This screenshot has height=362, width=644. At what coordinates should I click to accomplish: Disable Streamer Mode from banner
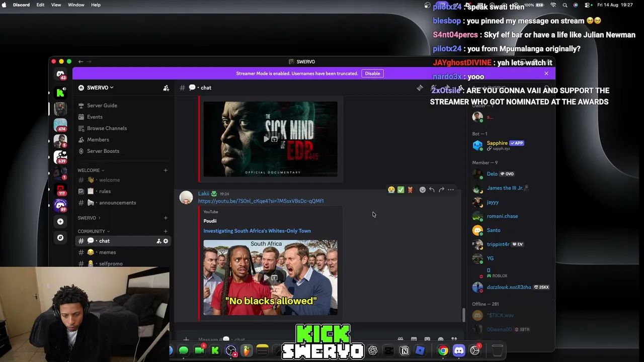(372, 73)
